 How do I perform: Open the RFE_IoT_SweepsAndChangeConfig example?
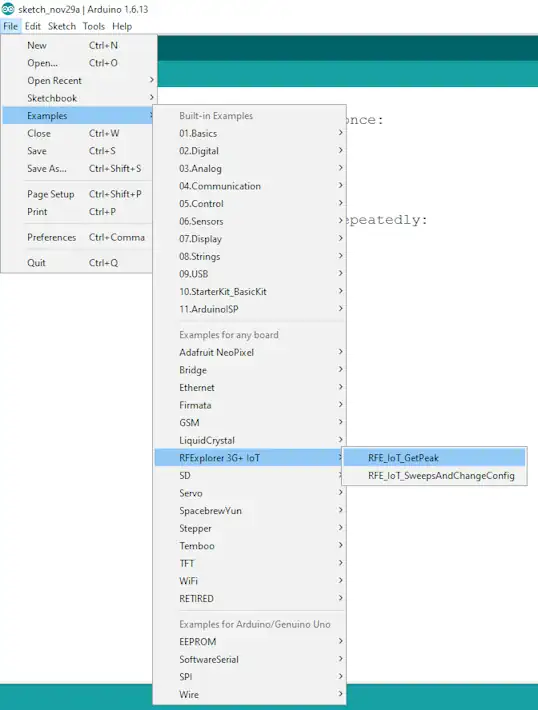coord(434,475)
